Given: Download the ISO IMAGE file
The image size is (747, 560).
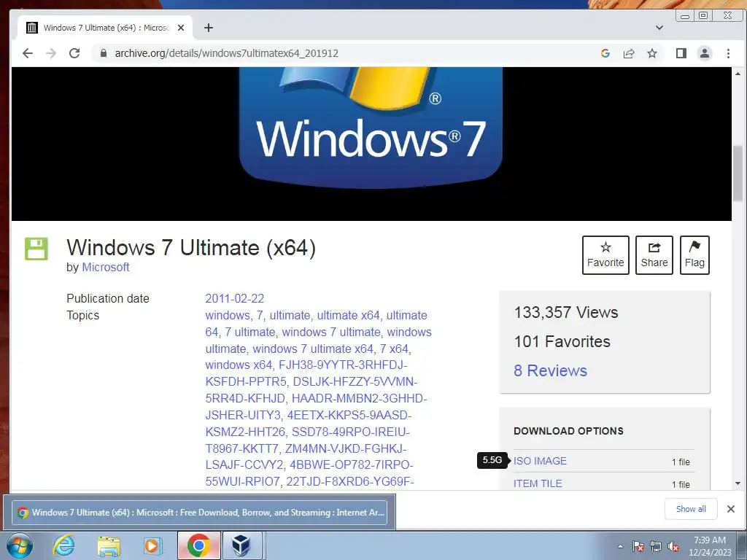Looking at the screenshot, I should pos(540,461).
